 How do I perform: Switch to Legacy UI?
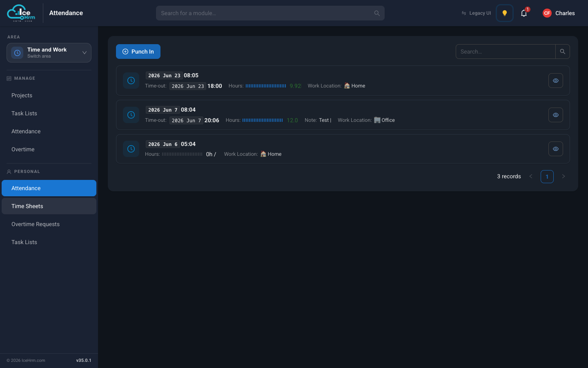[476, 13]
